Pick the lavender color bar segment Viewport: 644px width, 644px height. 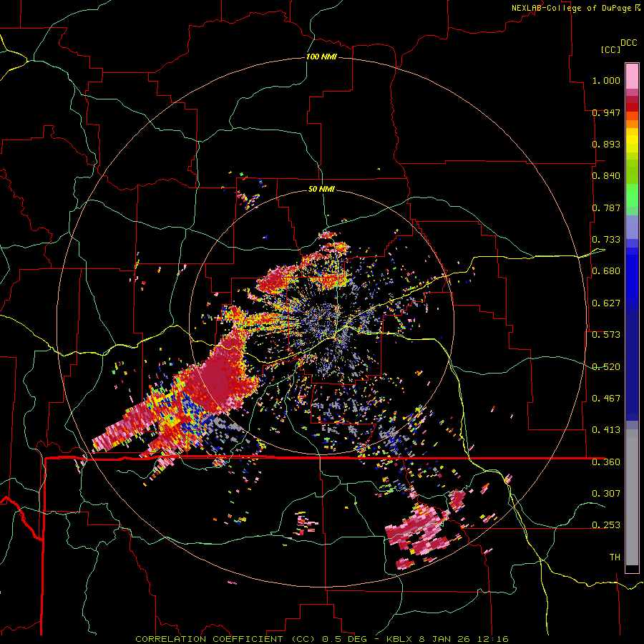[632, 227]
